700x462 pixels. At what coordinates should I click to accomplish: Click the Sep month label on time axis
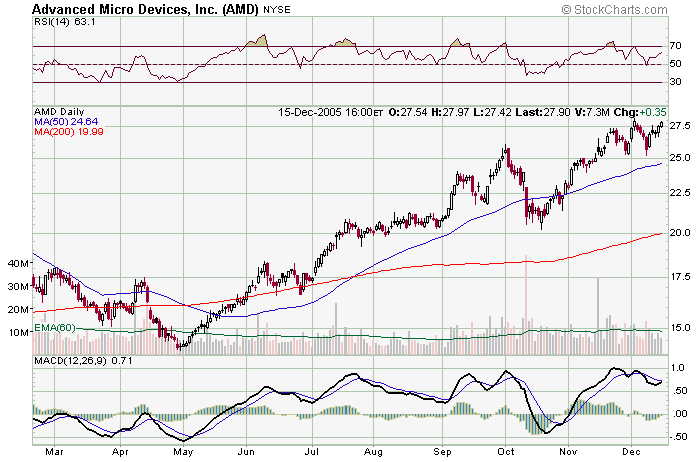pos(442,452)
